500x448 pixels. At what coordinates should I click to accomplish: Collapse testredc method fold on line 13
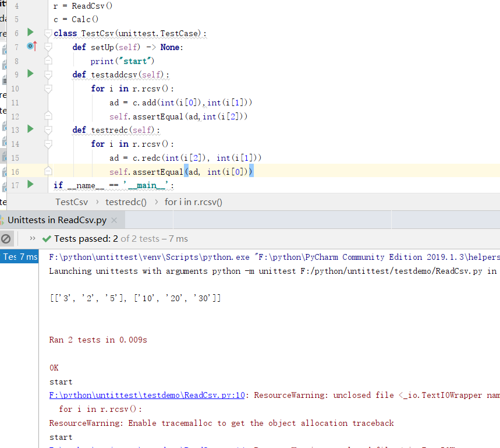click(x=48, y=130)
